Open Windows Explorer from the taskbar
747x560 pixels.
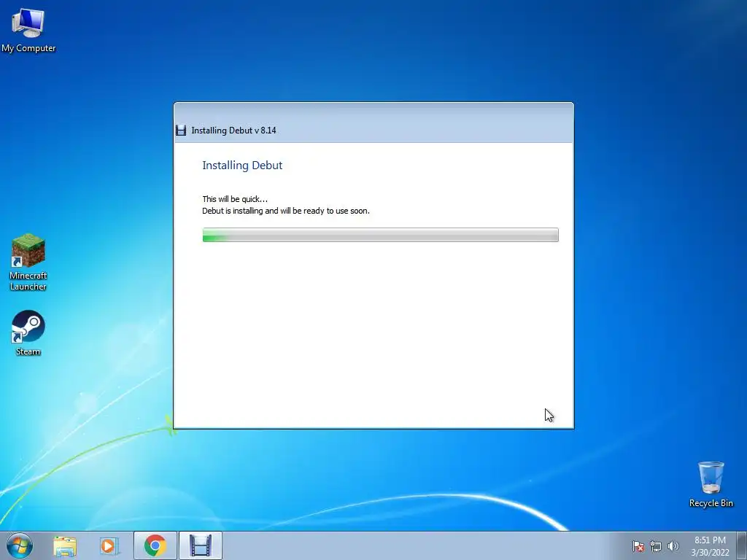65,545
